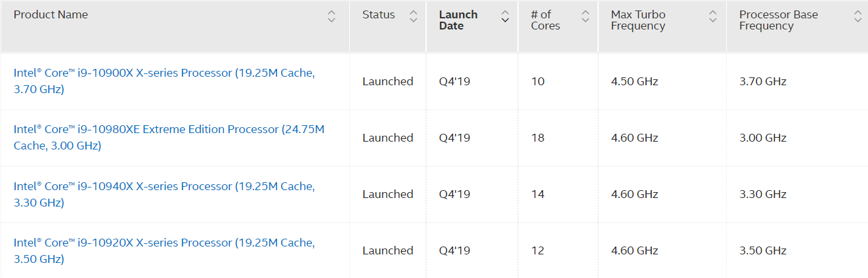Click the 3.30 GHz base frequency cell
Screen dimensions: 868x278
click(763, 194)
